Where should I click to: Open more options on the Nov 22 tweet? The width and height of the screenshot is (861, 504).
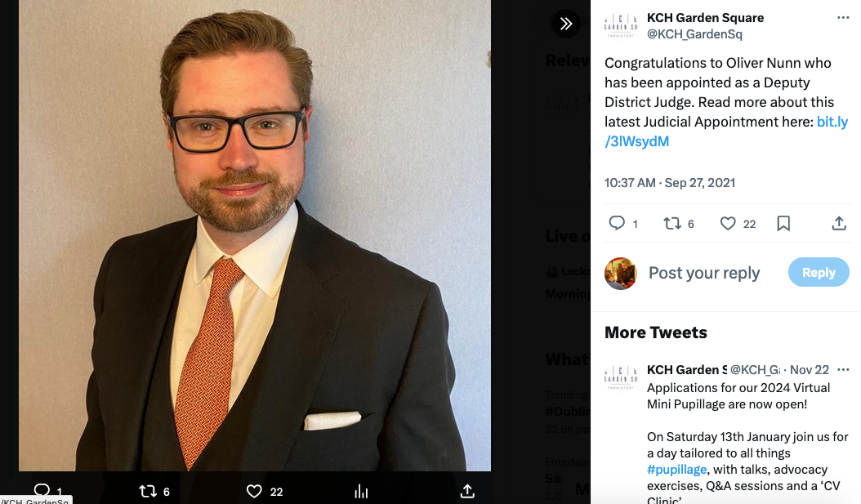click(x=843, y=369)
